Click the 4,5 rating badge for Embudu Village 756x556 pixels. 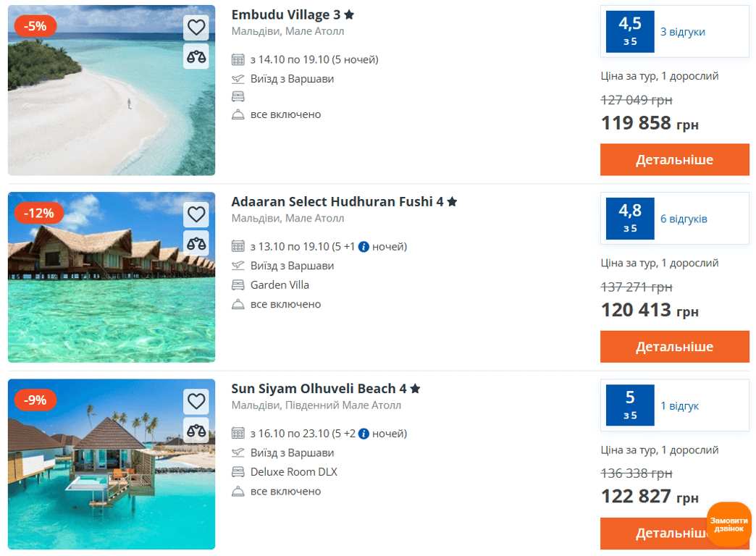pos(629,31)
